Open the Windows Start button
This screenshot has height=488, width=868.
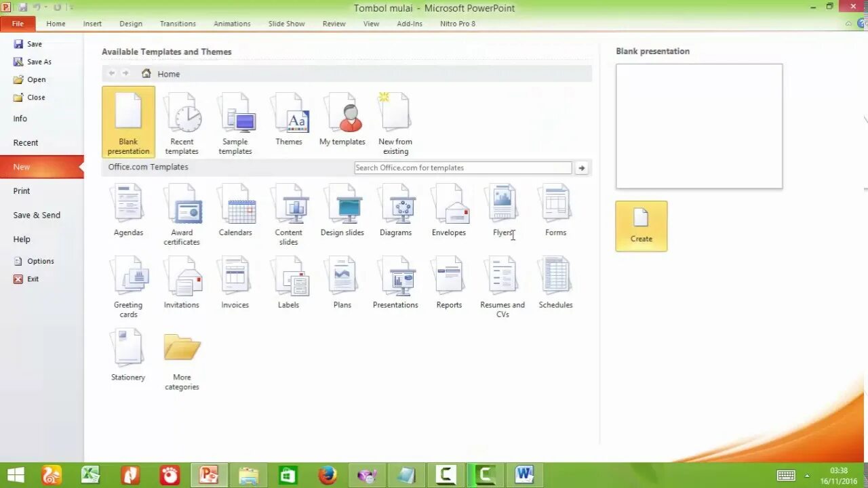click(16, 475)
